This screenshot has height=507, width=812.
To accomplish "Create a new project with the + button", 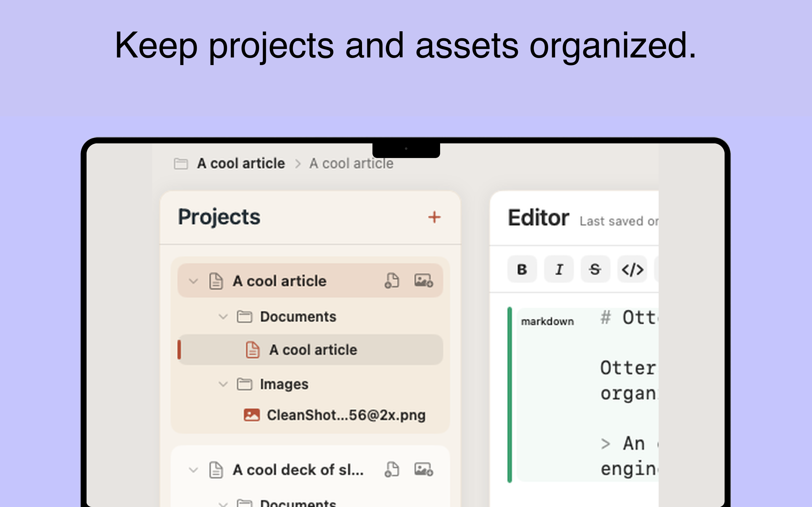I will (434, 217).
